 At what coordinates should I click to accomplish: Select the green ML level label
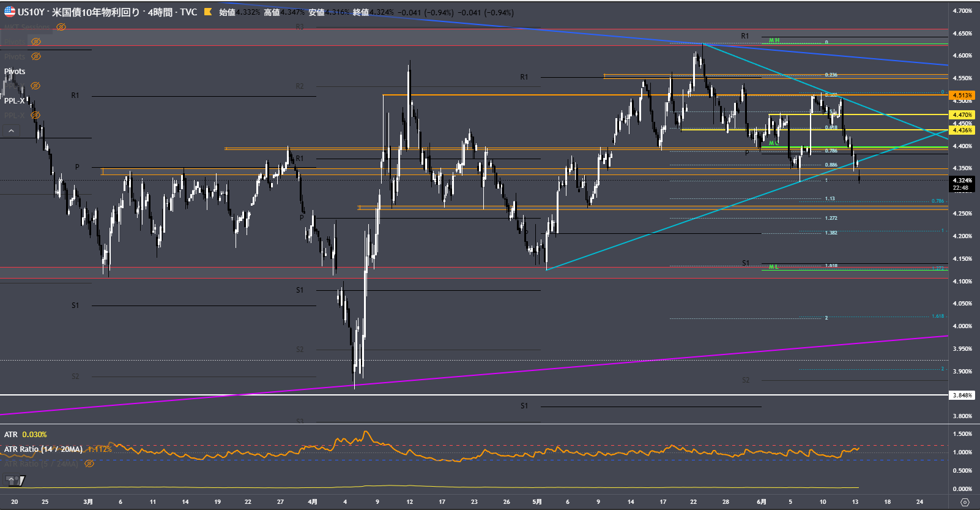(x=774, y=267)
